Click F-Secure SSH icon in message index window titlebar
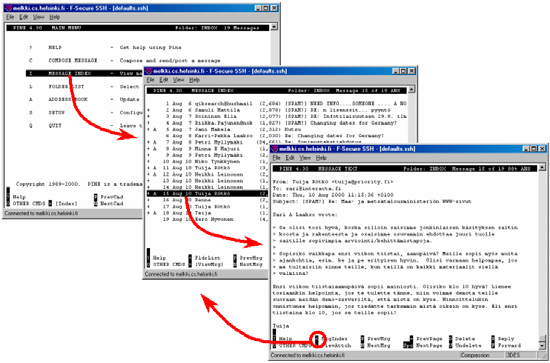 148,71
